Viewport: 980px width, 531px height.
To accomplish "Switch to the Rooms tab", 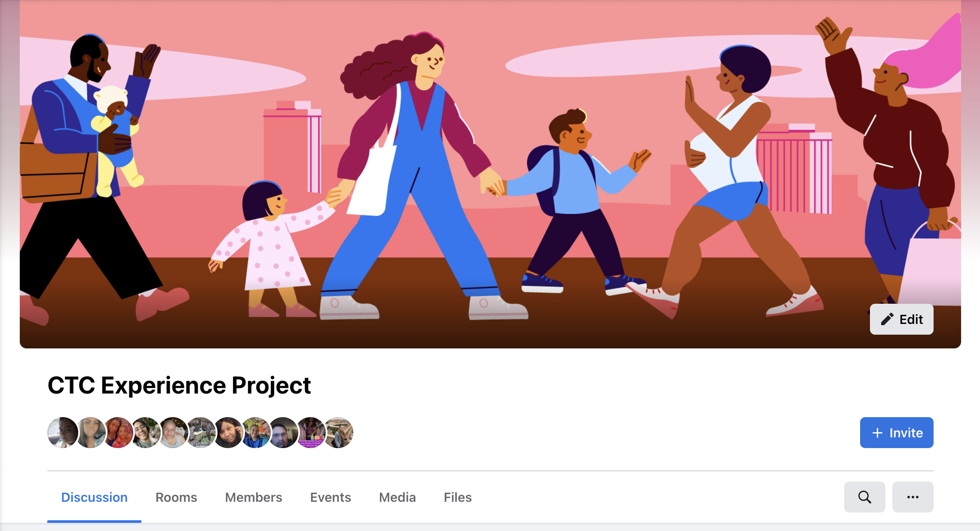I will point(176,497).
